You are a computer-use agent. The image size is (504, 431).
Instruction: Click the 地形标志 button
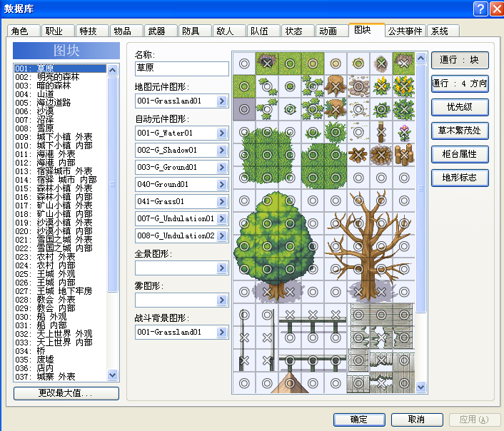(x=460, y=178)
